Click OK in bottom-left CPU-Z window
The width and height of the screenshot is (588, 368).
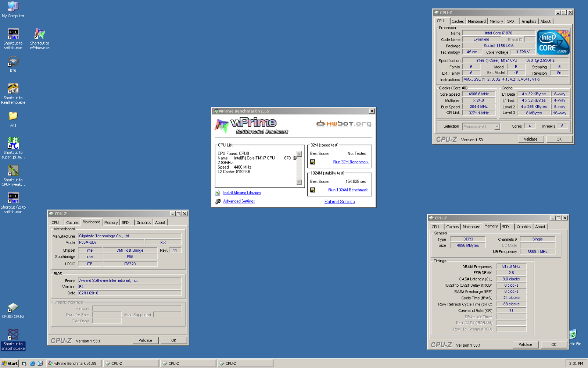click(x=173, y=340)
